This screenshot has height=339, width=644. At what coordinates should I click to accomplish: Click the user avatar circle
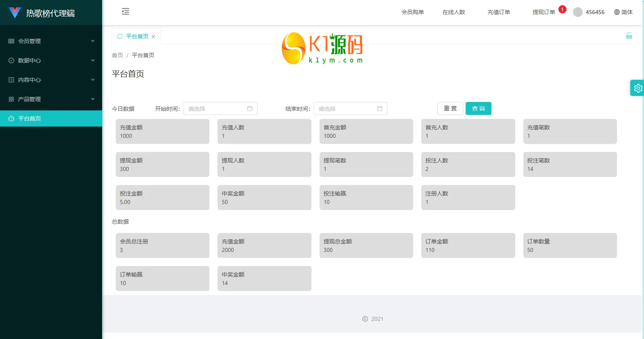coord(578,12)
